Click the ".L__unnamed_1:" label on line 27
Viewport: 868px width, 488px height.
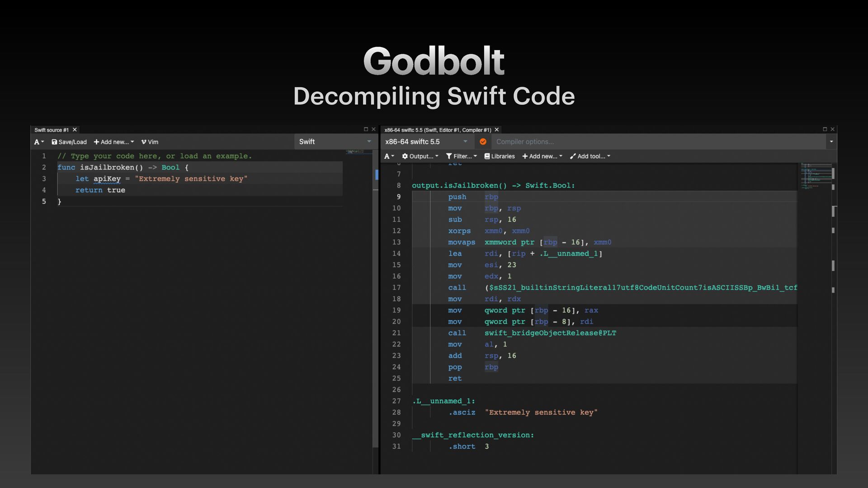click(443, 401)
